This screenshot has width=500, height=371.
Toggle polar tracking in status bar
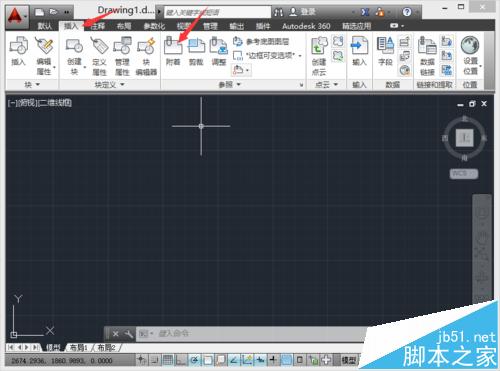tap(194, 360)
